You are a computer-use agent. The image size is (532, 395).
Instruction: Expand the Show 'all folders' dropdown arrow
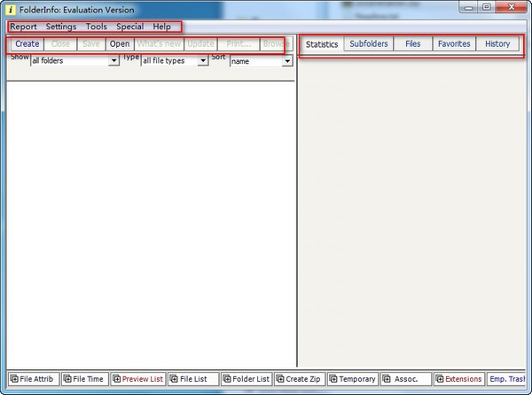[114, 61]
